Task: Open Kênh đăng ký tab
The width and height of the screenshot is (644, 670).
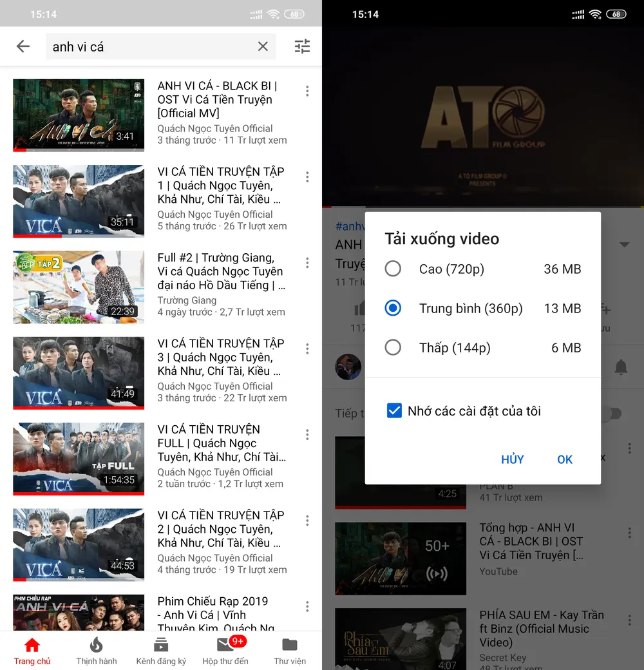Action: (161, 651)
